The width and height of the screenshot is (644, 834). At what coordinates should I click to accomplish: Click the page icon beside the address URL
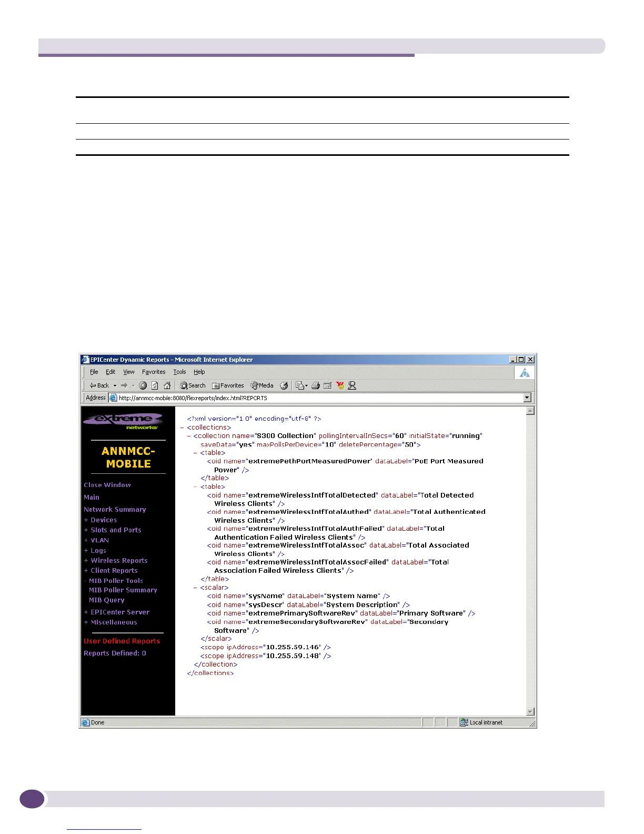113,398
